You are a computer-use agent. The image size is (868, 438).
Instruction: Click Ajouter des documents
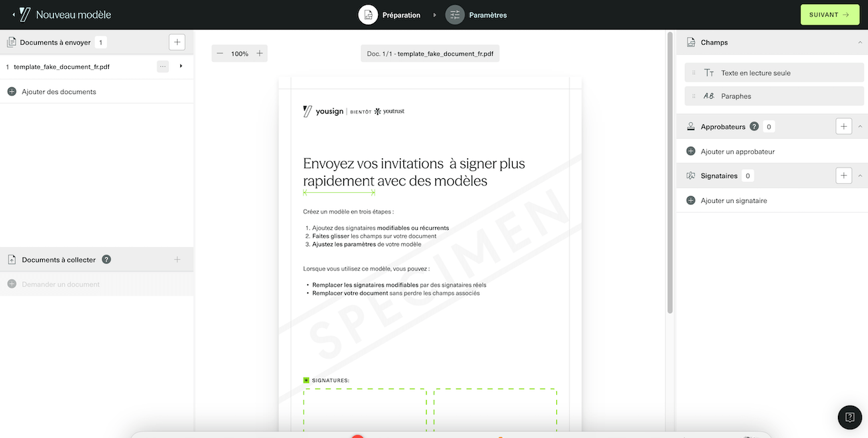tap(58, 91)
